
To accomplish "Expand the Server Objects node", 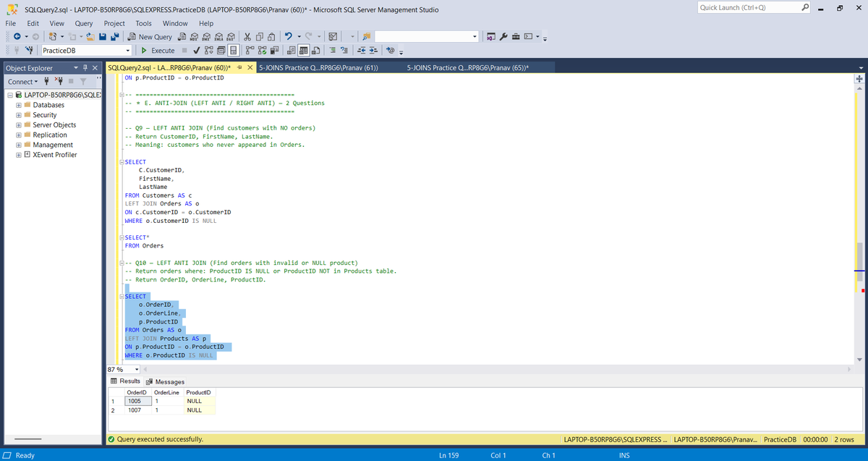I will 17,125.
